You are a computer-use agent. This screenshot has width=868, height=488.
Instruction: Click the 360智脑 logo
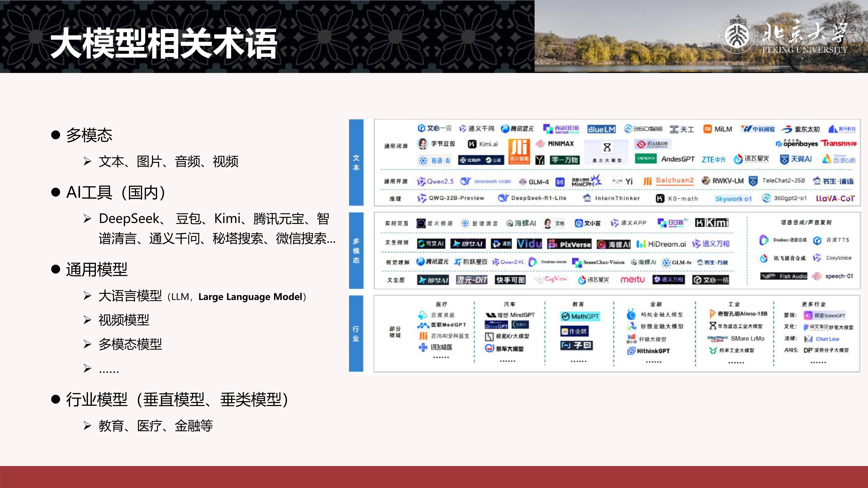[x=643, y=129]
